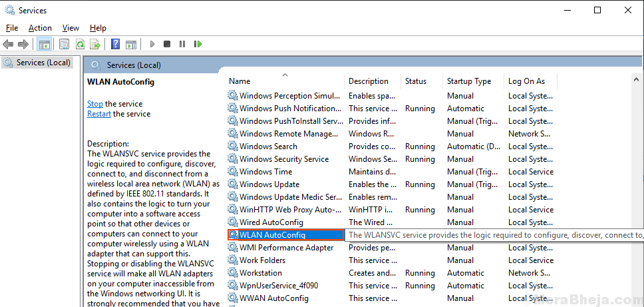Click the Stop Service square icon
Viewport: 644px width, 307px height.
167,44
